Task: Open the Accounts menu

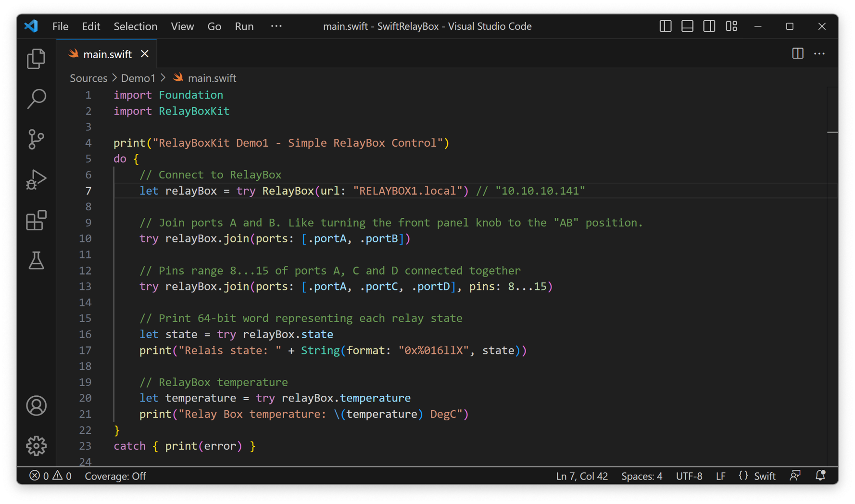Action: 36,406
